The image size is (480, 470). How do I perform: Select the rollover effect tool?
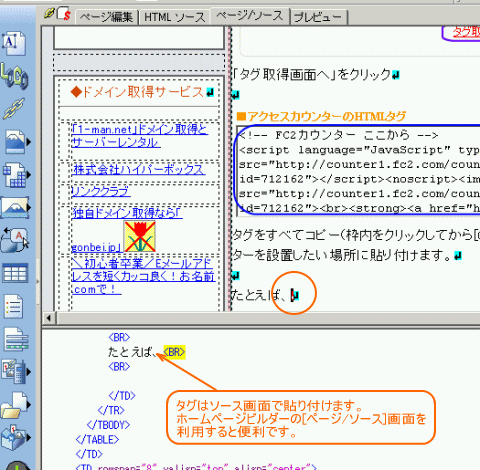(x=15, y=240)
